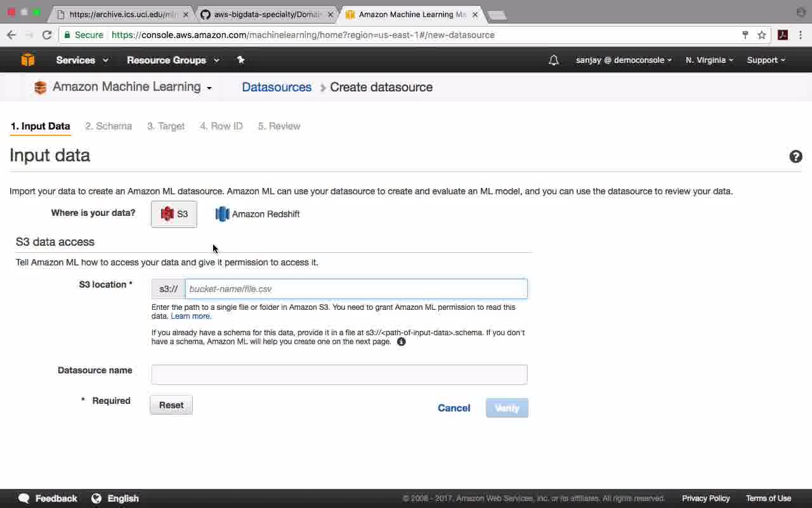Click the PDF extension icon

pos(783,35)
